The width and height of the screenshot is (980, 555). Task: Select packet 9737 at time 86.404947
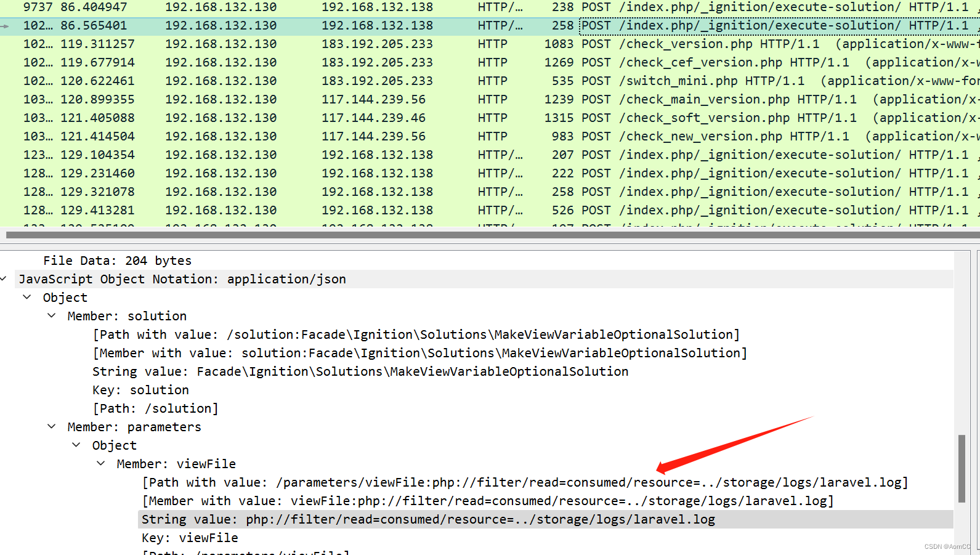tap(490, 7)
